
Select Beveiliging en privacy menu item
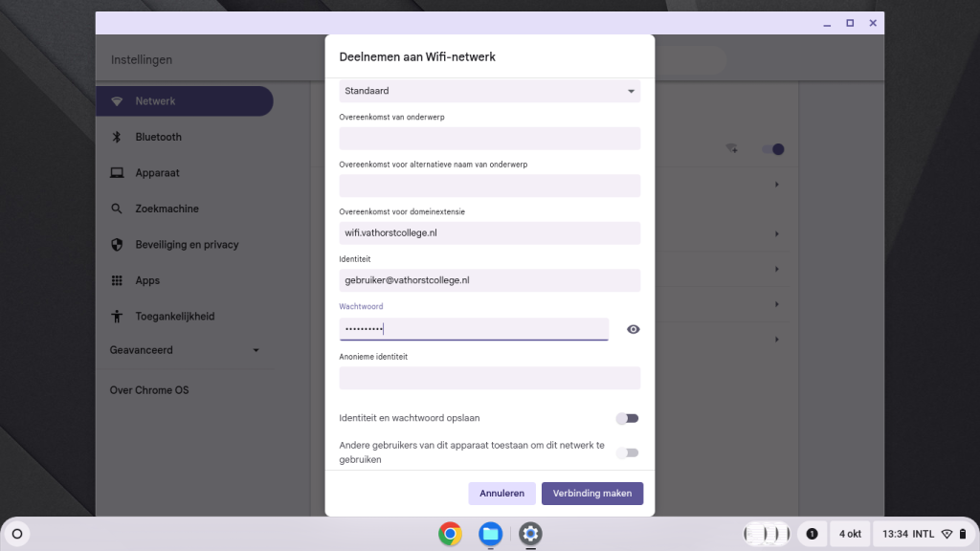pos(187,245)
